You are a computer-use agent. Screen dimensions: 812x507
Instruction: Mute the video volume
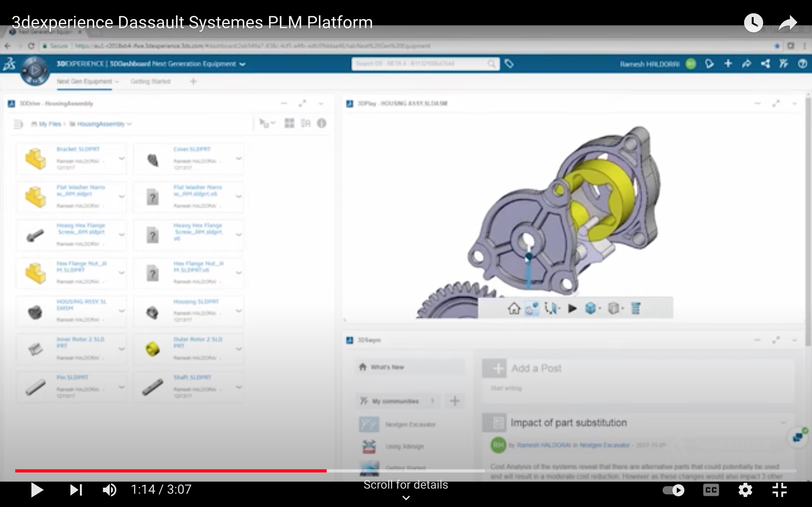(x=109, y=490)
